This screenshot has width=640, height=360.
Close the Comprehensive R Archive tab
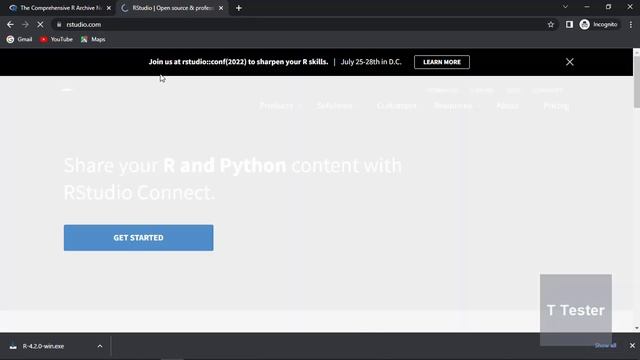[x=109, y=8]
